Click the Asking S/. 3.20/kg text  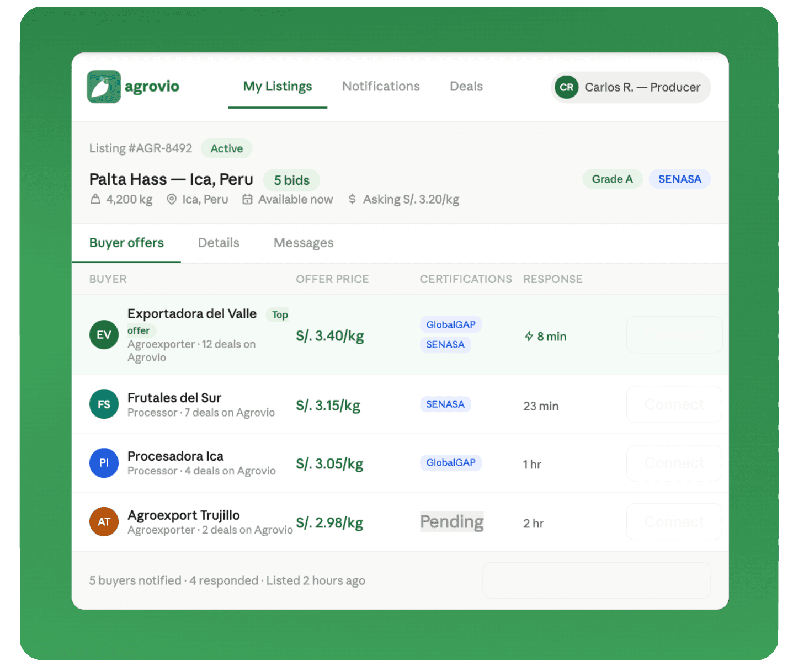tap(411, 199)
